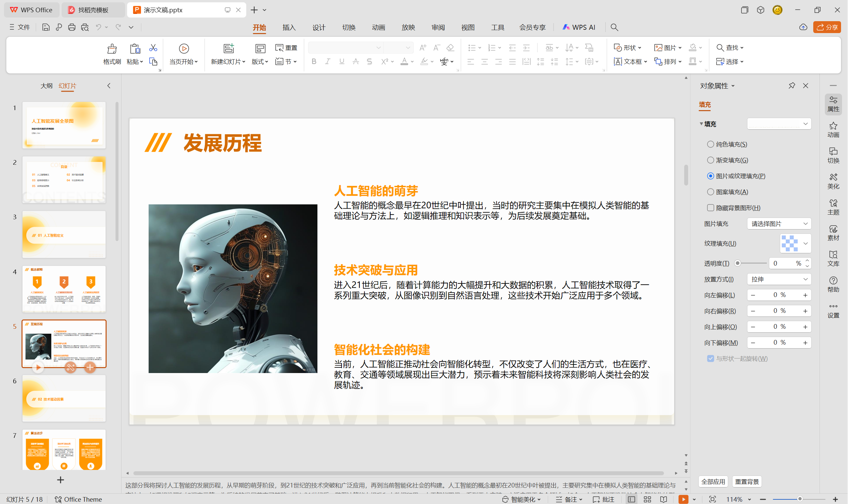Viewport: 848px width, 504px height.
Task: Open the 美化 beautify sidebar panel
Action: [833, 181]
